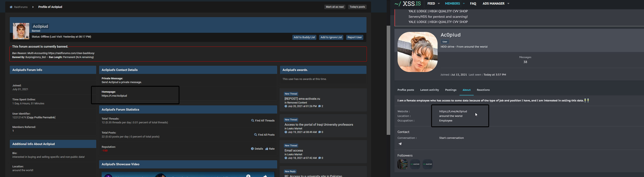Open the FEED menu on XSS.IS
Screen dimensions: 644x177
tap(431, 4)
